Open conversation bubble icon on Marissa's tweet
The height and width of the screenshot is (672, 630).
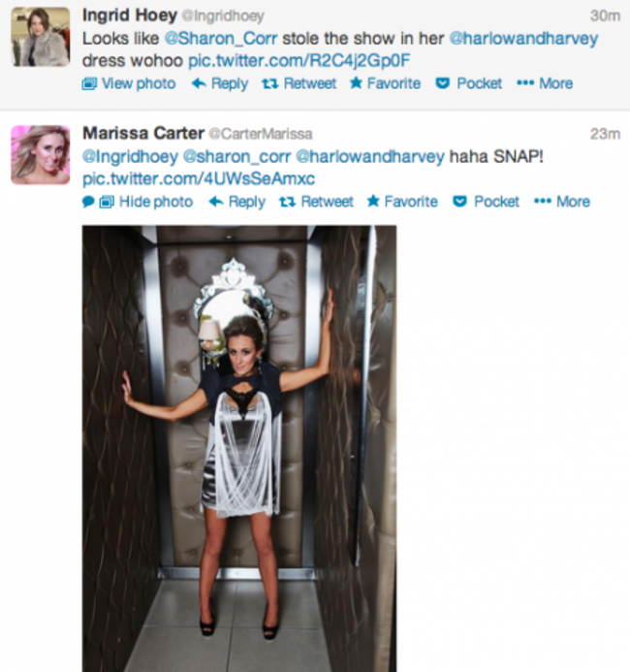(88, 202)
